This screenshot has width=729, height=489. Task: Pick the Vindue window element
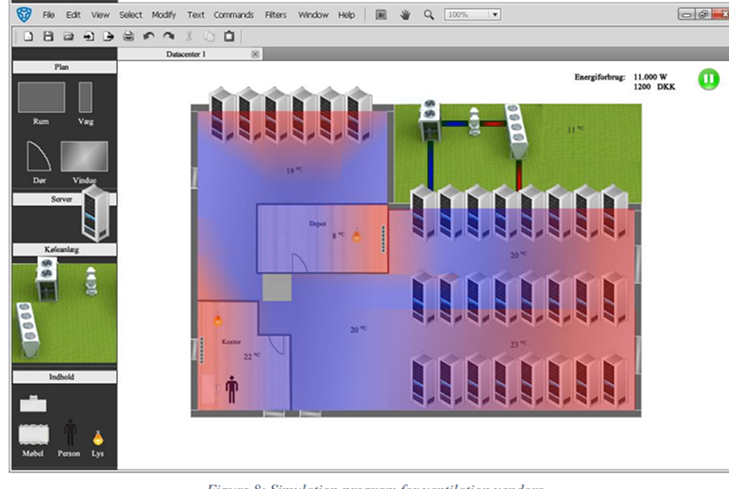[x=84, y=156]
